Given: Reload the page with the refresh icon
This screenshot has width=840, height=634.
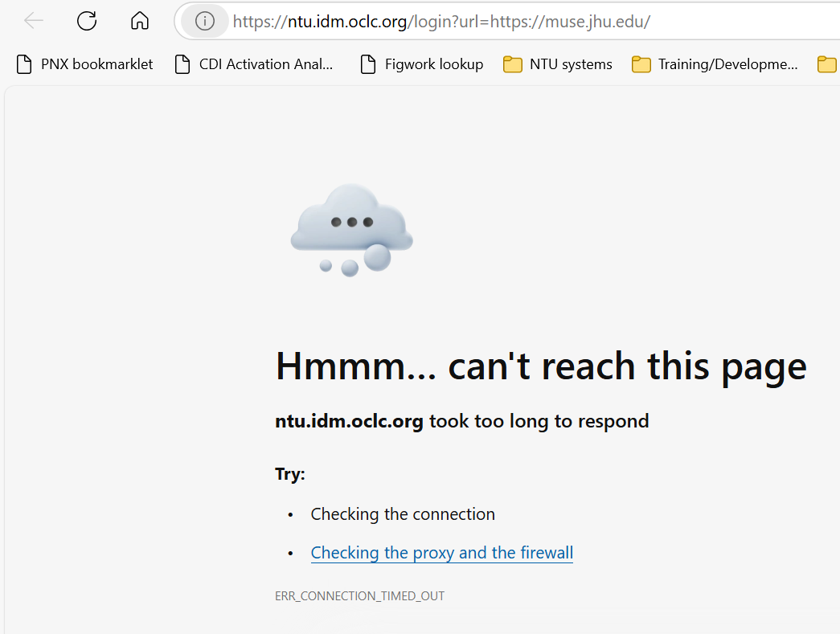Looking at the screenshot, I should [x=87, y=21].
